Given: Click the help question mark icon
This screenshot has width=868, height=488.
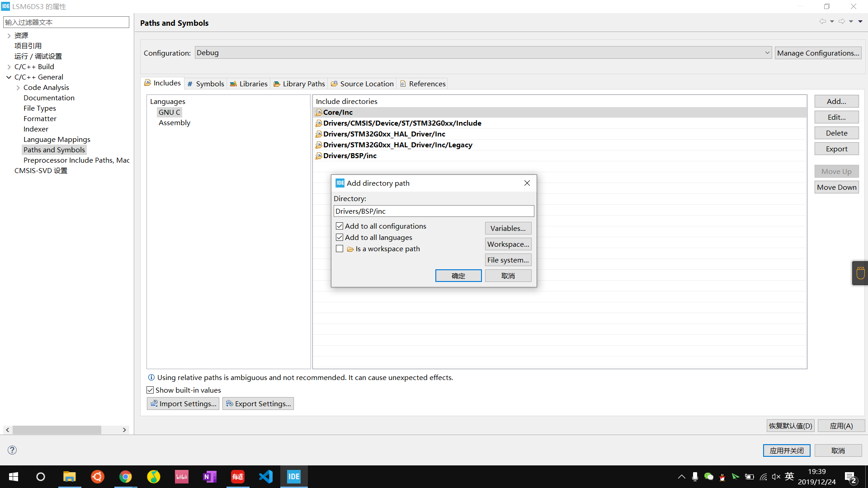Looking at the screenshot, I should [x=12, y=450].
